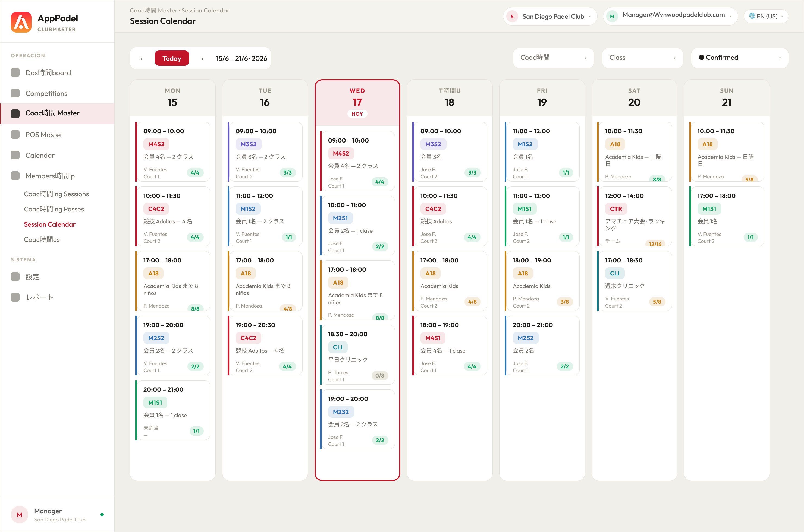Click 4/8 occupancy on Thursday A18 session
Screen dimensions: 804x532
(472, 302)
